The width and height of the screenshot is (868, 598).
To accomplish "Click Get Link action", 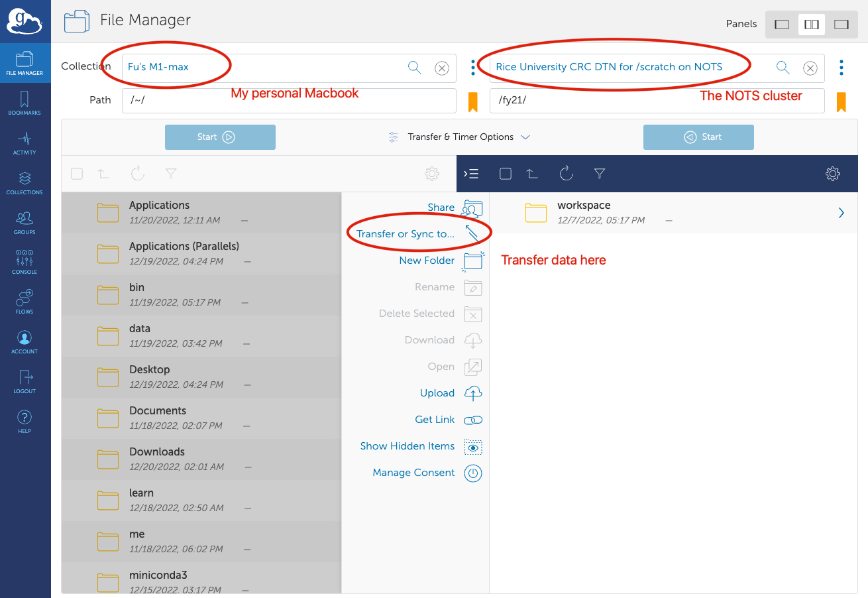I will 449,420.
